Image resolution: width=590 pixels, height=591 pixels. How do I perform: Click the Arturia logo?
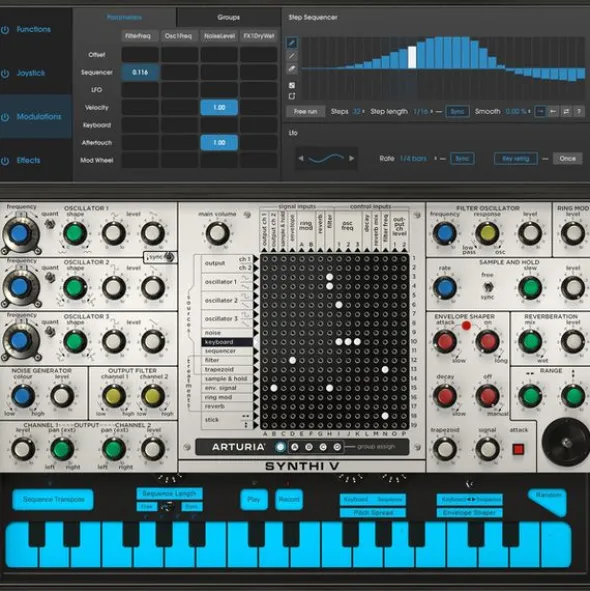click(238, 447)
